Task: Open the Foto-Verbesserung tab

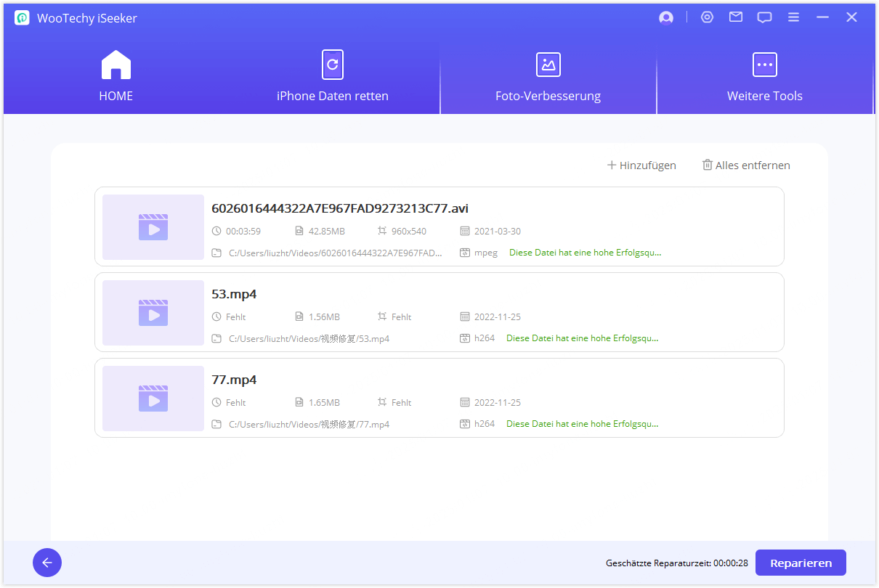Action: pyautogui.click(x=548, y=75)
